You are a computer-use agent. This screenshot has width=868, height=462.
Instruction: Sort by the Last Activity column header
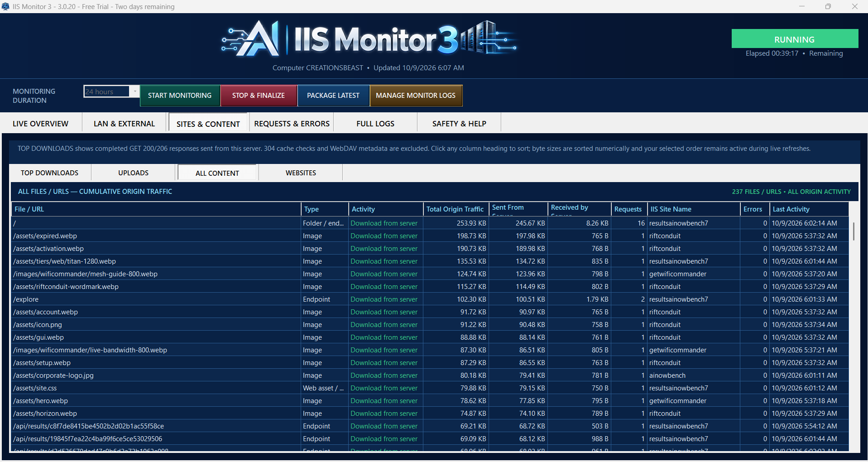pos(809,209)
